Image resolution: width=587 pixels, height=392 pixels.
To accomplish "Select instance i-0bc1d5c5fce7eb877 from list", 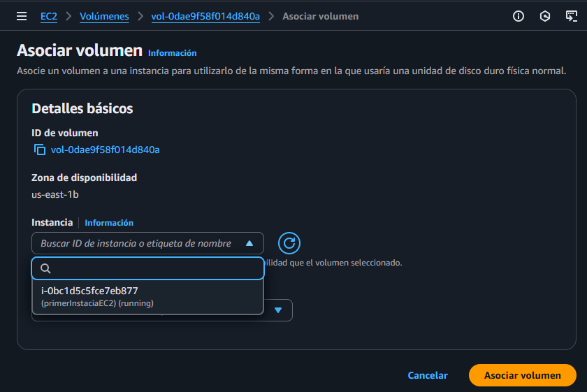I will 148,296.
